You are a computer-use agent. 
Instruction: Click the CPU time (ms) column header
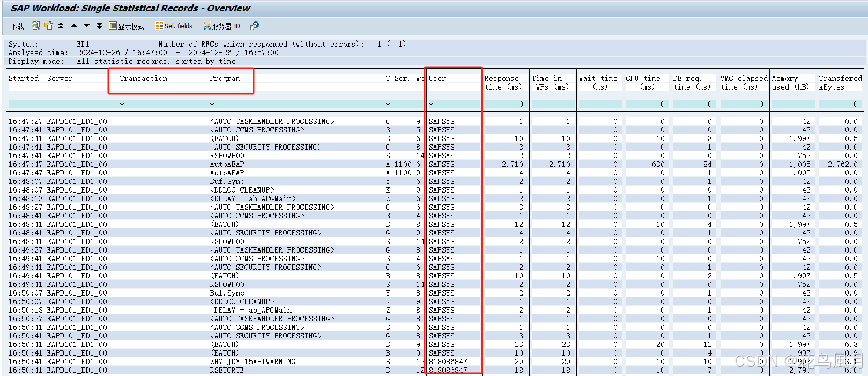point(643,83)
